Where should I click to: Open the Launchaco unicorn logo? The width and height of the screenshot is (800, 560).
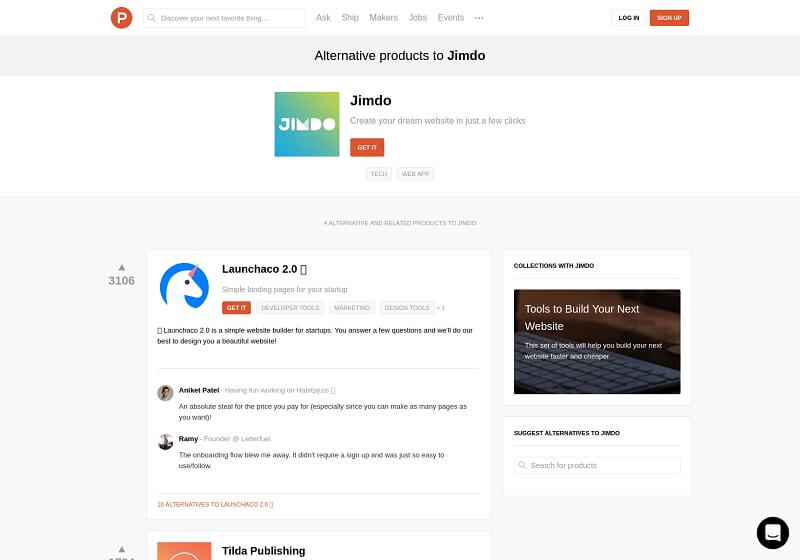click(184, 286)
